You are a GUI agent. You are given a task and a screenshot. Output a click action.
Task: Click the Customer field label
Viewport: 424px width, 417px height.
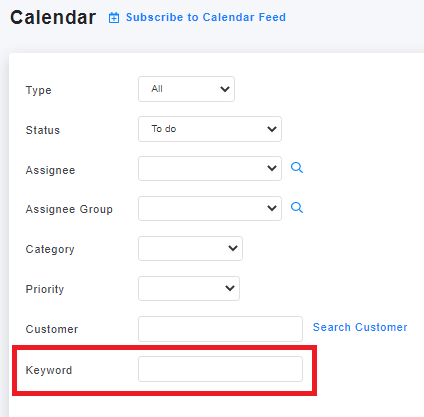click(52, 329)
